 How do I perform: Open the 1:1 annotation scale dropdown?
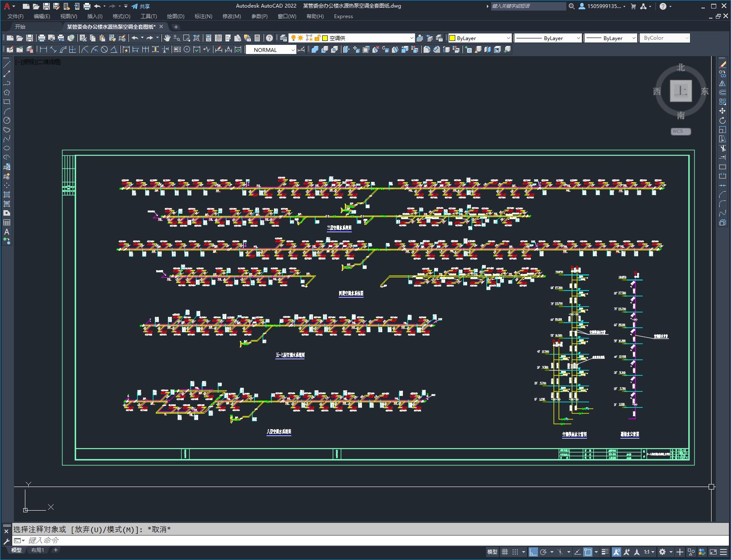[649, 552]
